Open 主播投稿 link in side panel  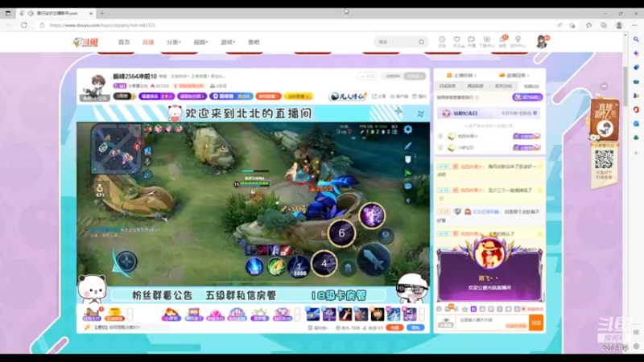point(461,76)
